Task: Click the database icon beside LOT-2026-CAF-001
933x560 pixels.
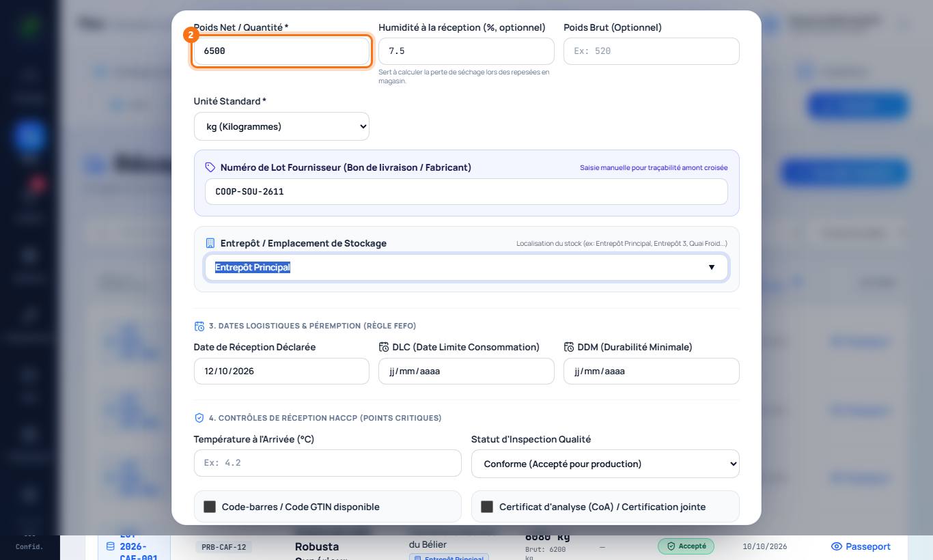Action: click(x=111, y=546)
